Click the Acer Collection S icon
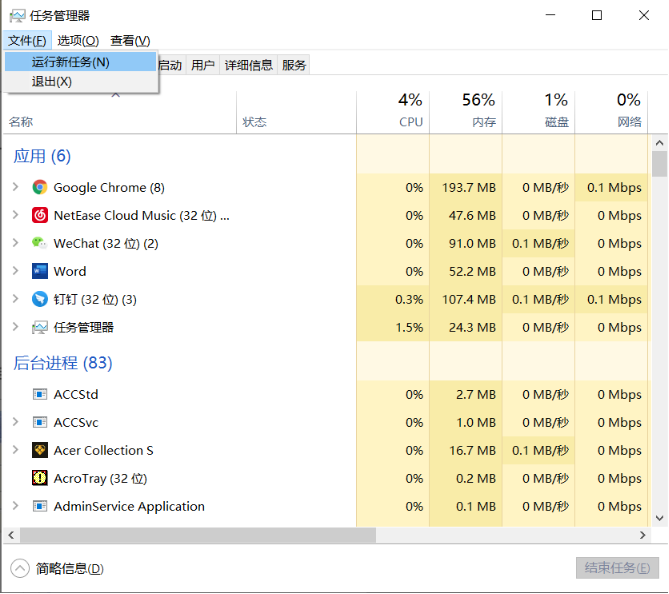 point(40,450)
